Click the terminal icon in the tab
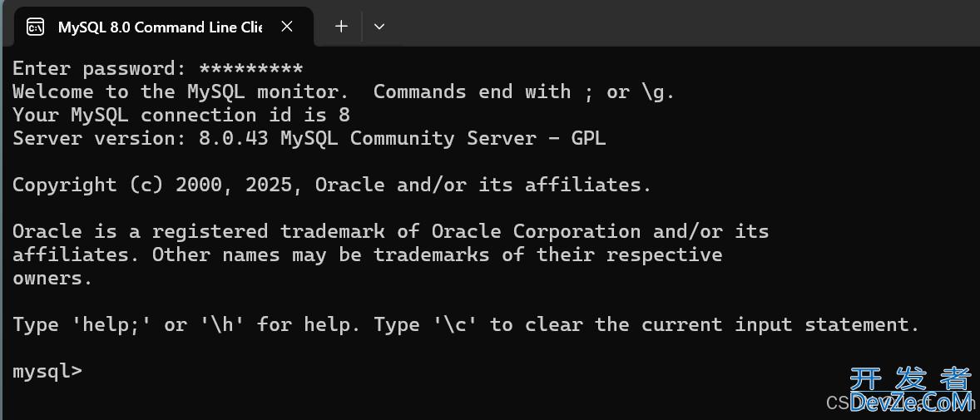The width and height of the screenshot is (980, 420). (x=35, y=27)
